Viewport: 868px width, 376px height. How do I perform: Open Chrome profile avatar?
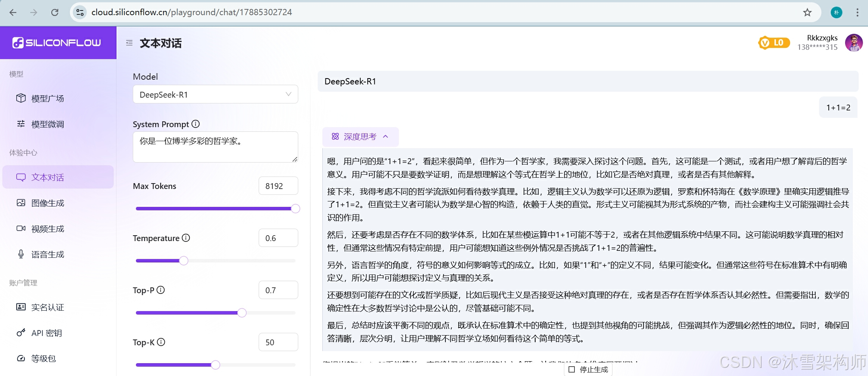tap(837, 12)
